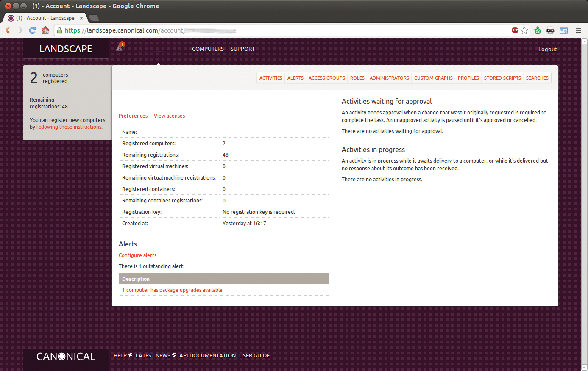Screen dimensions: 588x371
Task: Follow the 'following these instructions' registration link
Action: tap(68, 127)
